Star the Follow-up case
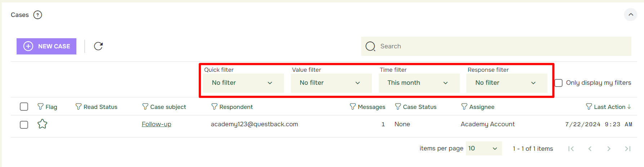This screenshot has height=167, width=644. coord(43,124)
